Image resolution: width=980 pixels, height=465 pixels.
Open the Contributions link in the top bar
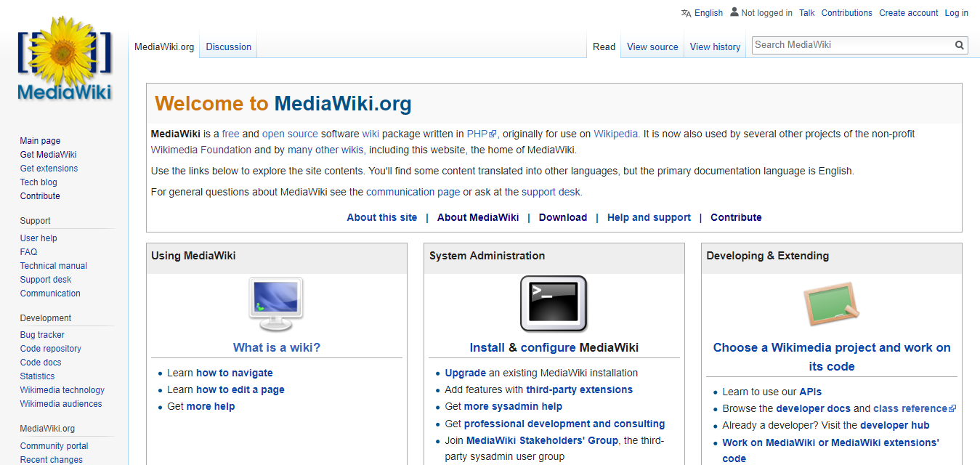pyautogui.click(x=846, y=13)
